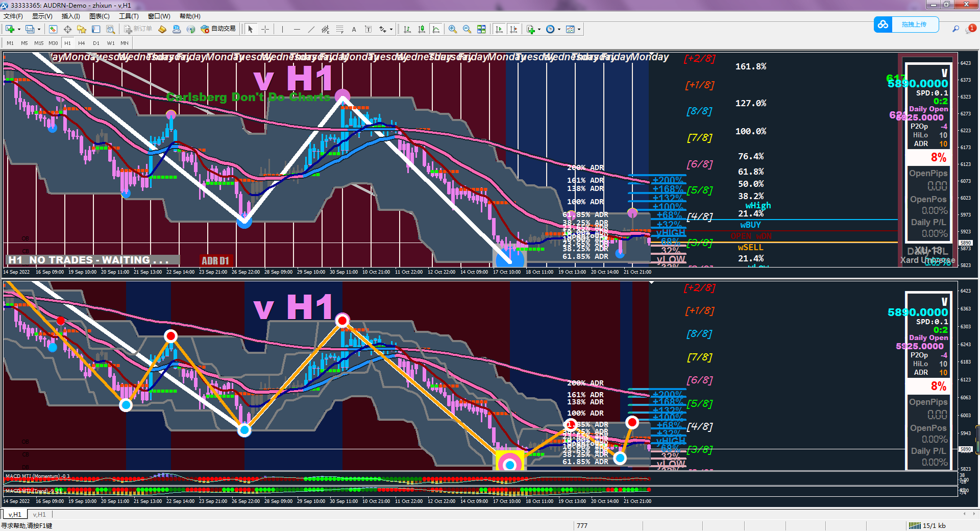The image size is (980, 531).
Task: Open the 文件(F) menu
Action: 13,16
